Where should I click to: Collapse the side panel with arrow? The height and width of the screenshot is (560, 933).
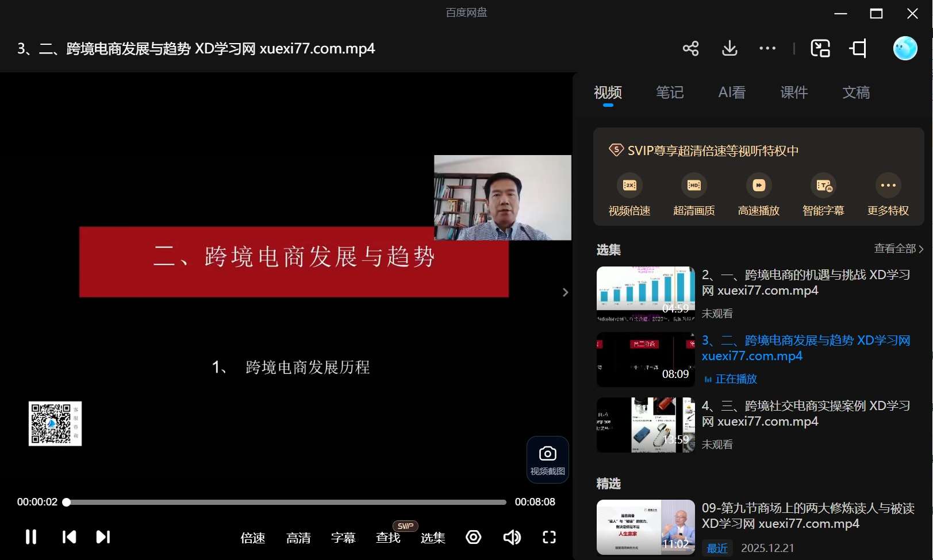coord(565,292)
